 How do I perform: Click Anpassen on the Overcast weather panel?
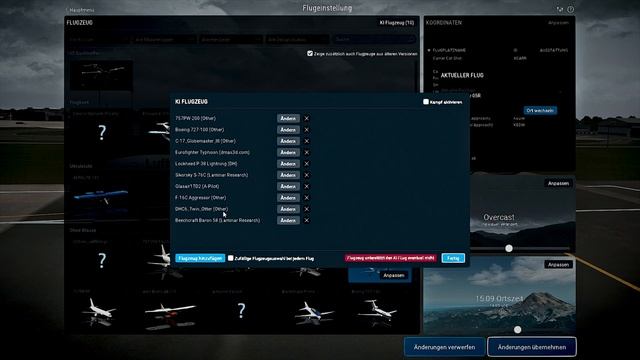pyautogui.click(x=558, y=184)
